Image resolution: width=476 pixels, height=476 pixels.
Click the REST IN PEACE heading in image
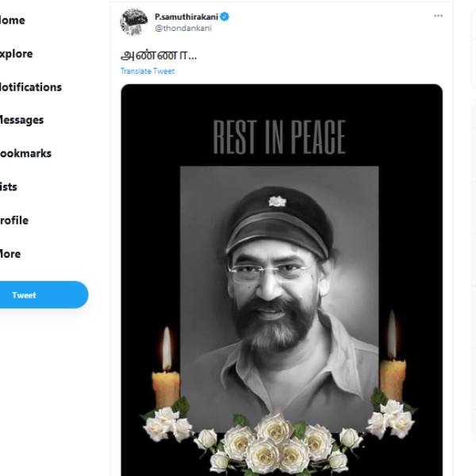pyautogui.click(x=279, y=137)
